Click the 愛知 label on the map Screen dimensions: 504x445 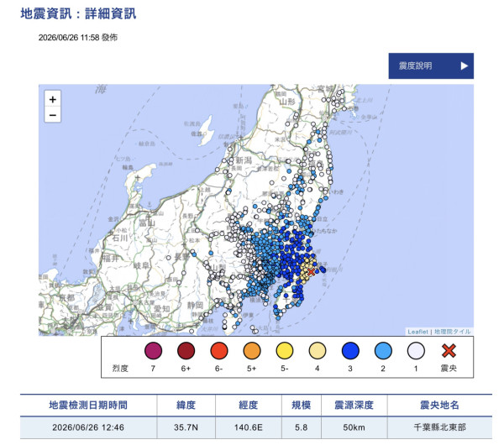pos(161,308)
